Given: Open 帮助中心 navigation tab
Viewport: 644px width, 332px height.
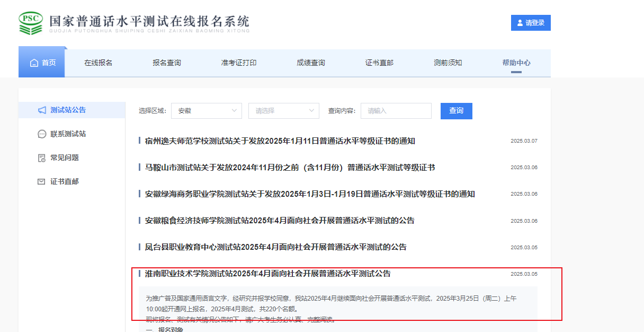Looking at the screenshot, I should 516,63.
